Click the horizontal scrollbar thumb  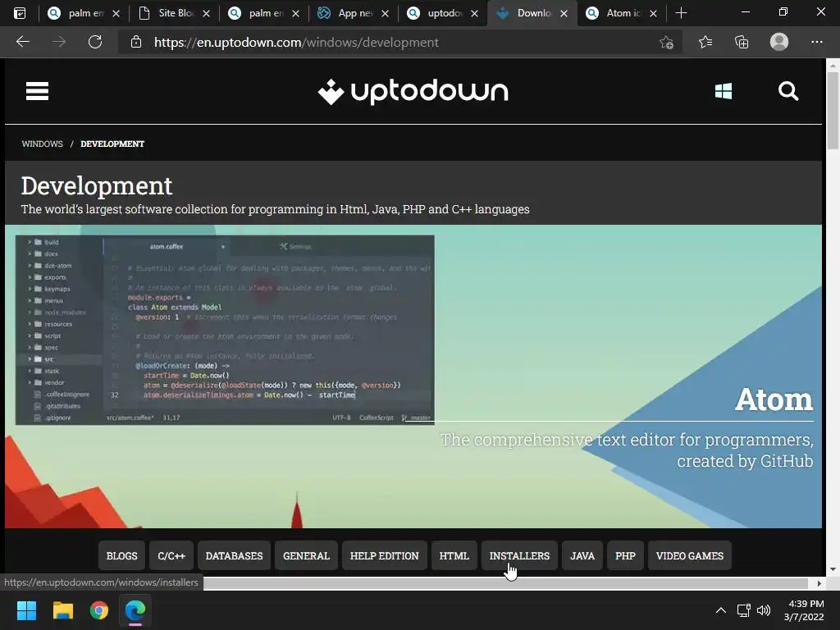pos(505,583)
